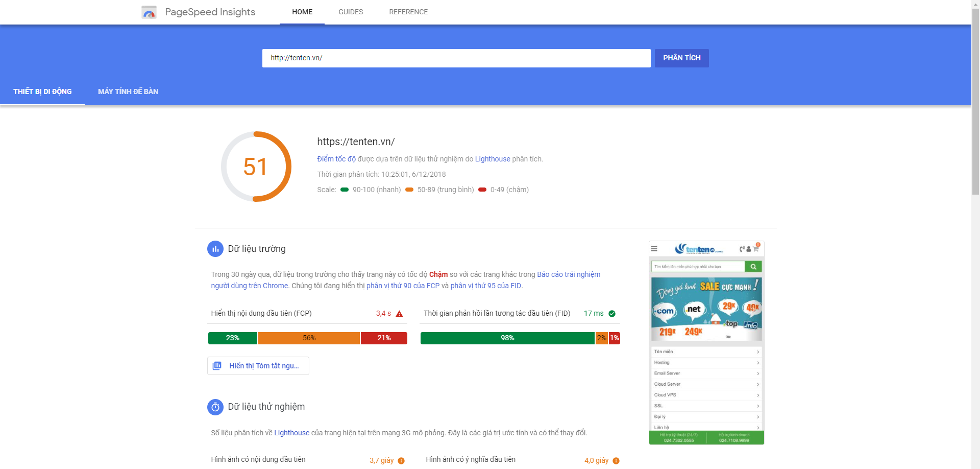Click the Dữ liệu trường bar chart icon
Viewport: 980px width, 469px height.
(x=215, y=249)
